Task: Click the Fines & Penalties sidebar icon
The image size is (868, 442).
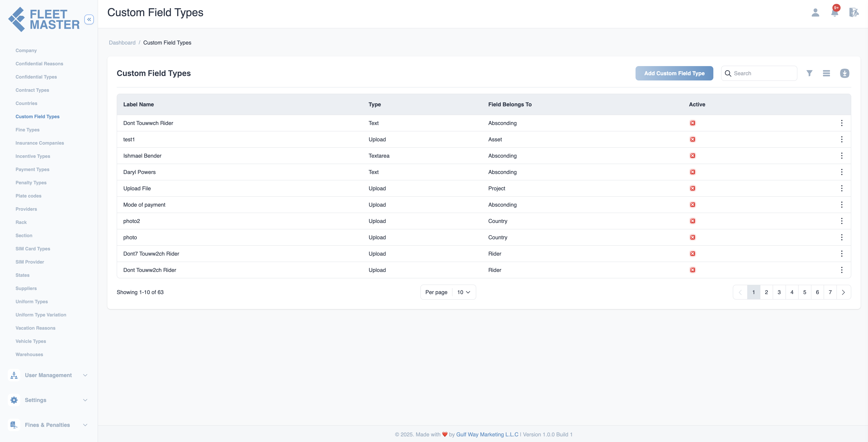Action: 14,425
